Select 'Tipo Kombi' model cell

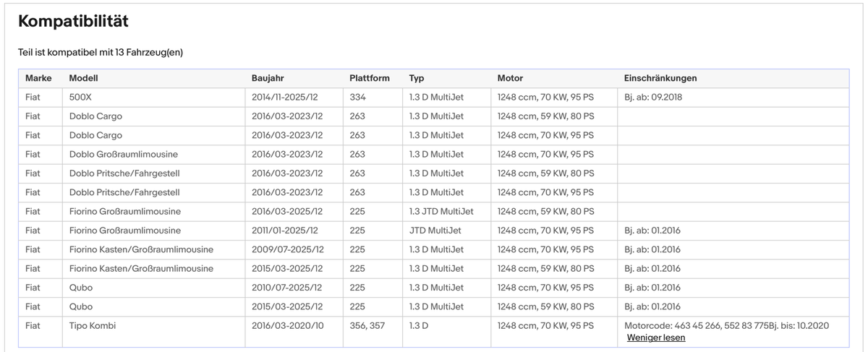[93, 326]
